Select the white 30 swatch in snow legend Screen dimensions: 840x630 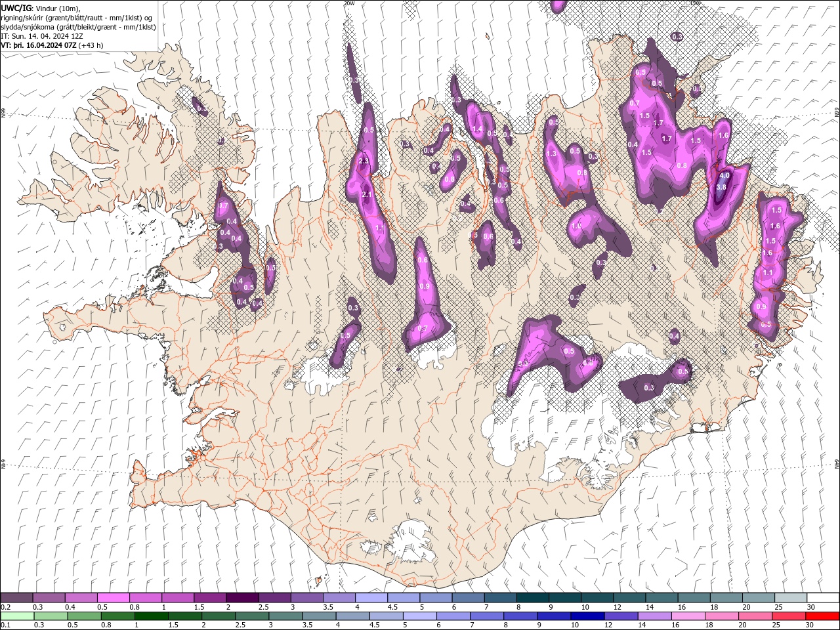click(x=823, y=597)
